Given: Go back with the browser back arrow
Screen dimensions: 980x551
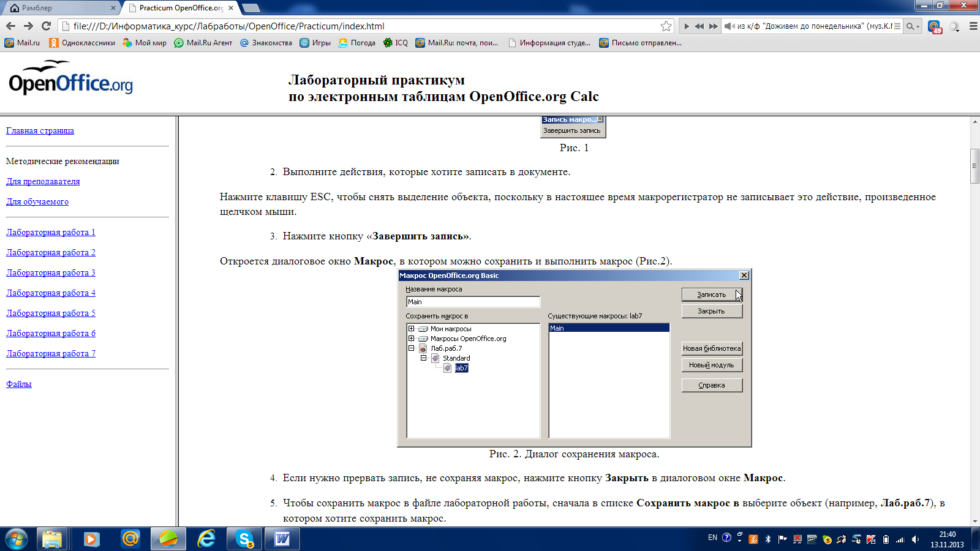Looking at the screenshot, I should (x=10, y=26).
